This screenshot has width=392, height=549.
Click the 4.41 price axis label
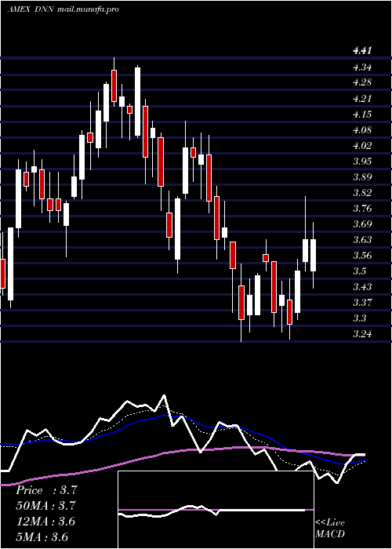(x=361, y=51)
